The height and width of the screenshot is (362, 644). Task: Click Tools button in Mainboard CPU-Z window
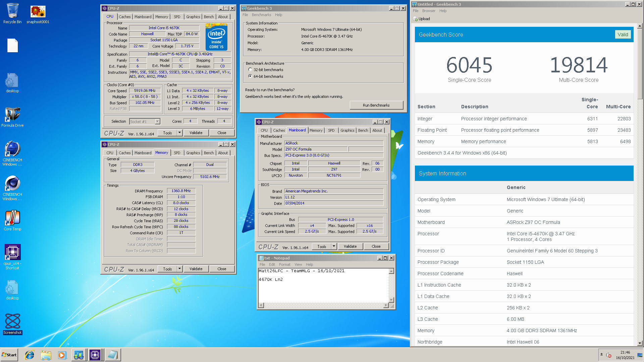click(x=322, y=246)
